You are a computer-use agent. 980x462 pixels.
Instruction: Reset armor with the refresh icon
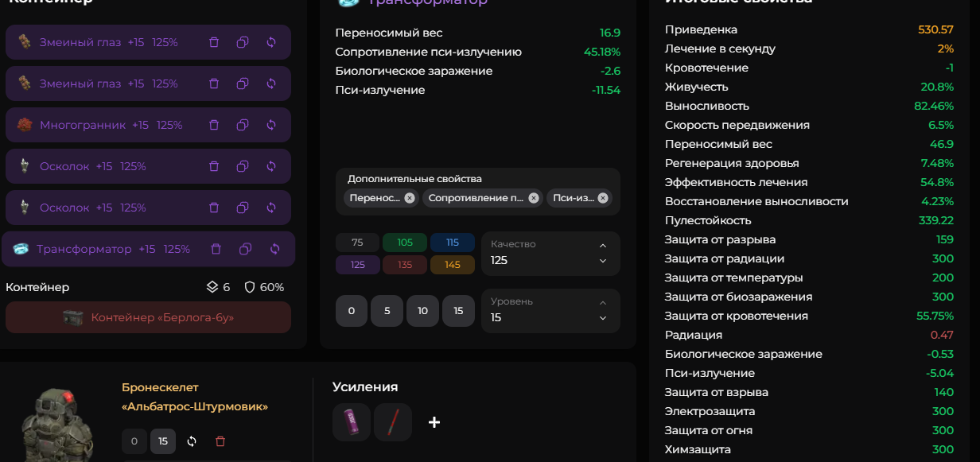click(x=192, y=441)
